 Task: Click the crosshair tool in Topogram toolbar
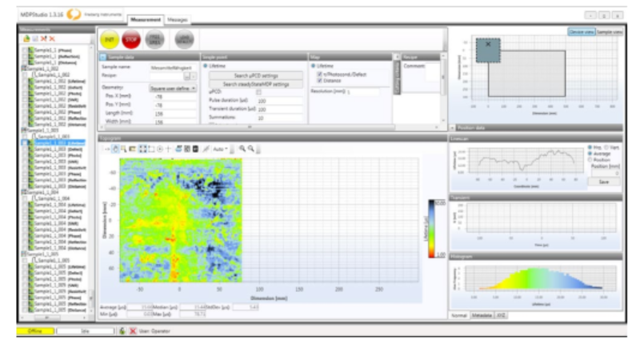tap(168, 149)
